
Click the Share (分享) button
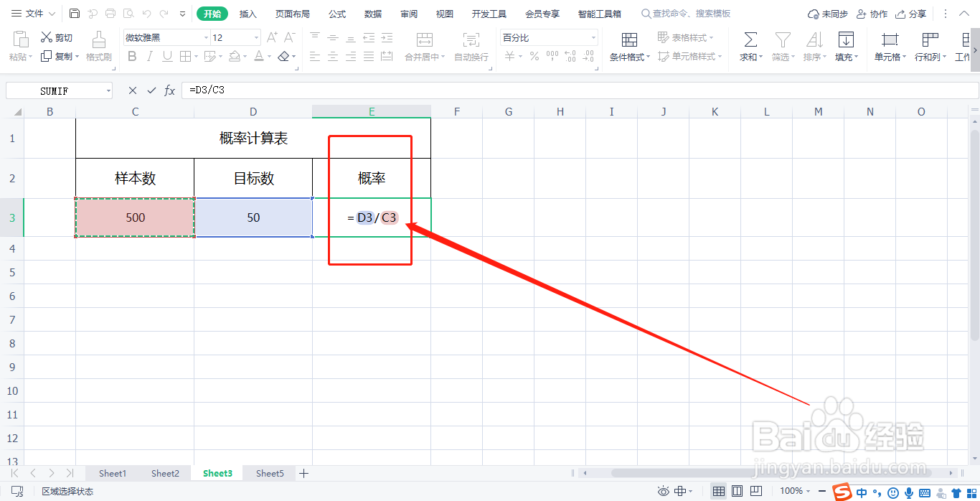pyautogui.click(x=911, y=14)
